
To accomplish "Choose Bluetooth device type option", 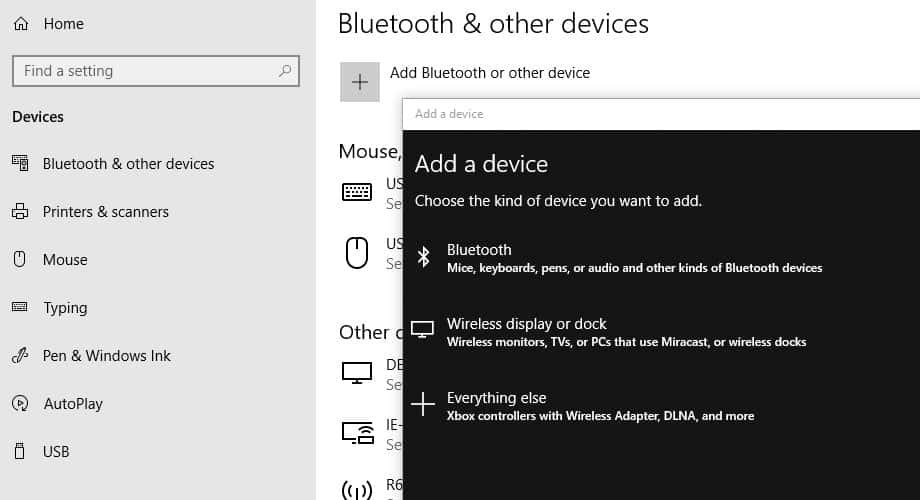I will point(634,258).
